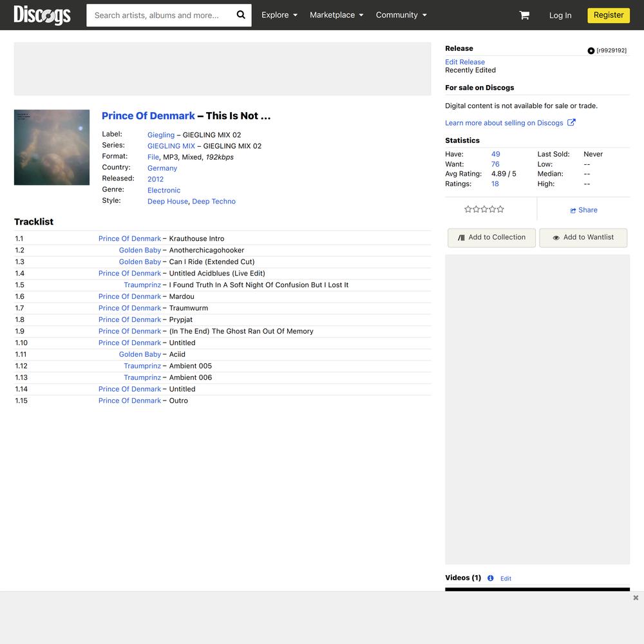Viewport: 644px width, 644px height.
Task: Open Golden Baby artist on track 1.3
Action: (x=140, y=261)
